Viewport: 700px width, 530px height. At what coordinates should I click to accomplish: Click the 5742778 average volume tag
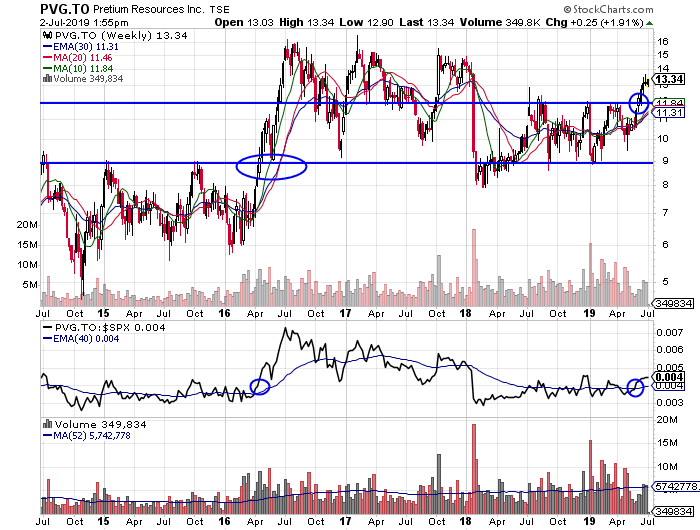pyautogui.click(x=676, y=486)
